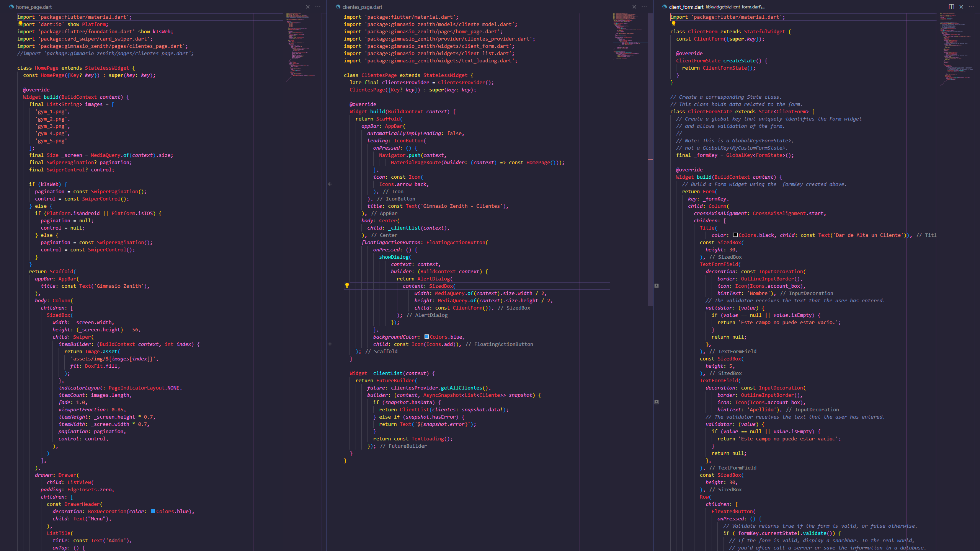The height and width of the screenshot is (551, 980).
Task: Click account_box gutter icon near 'Nombre' field
Action: click(657, 286)
